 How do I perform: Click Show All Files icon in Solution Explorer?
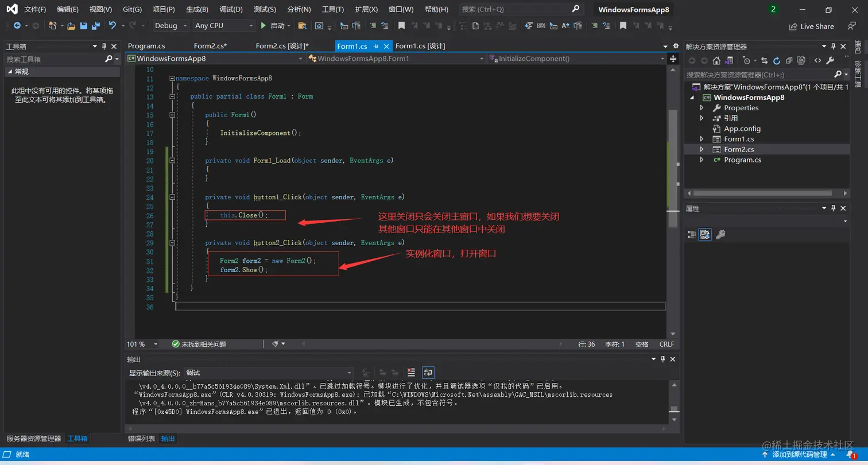tap(801, 60)
